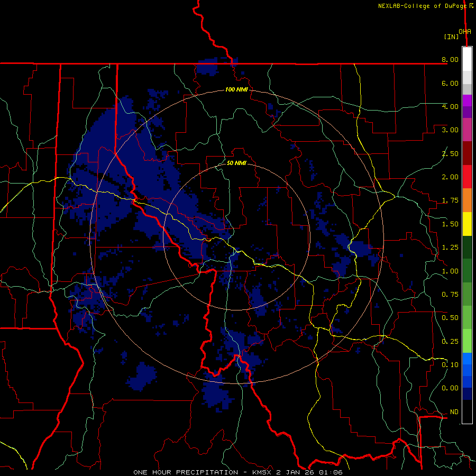Select the 0.75 legend value
This screenshot has height=476, width=476.
[450, 295]
